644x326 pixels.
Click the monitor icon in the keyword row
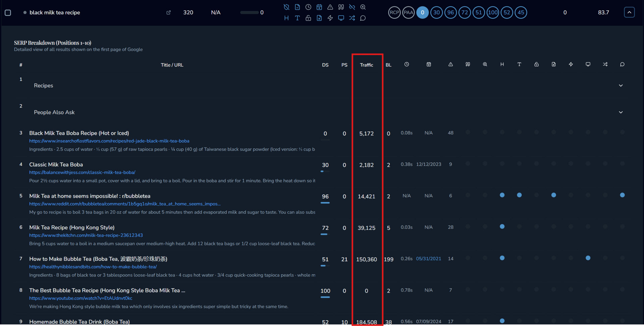(341, 18)
